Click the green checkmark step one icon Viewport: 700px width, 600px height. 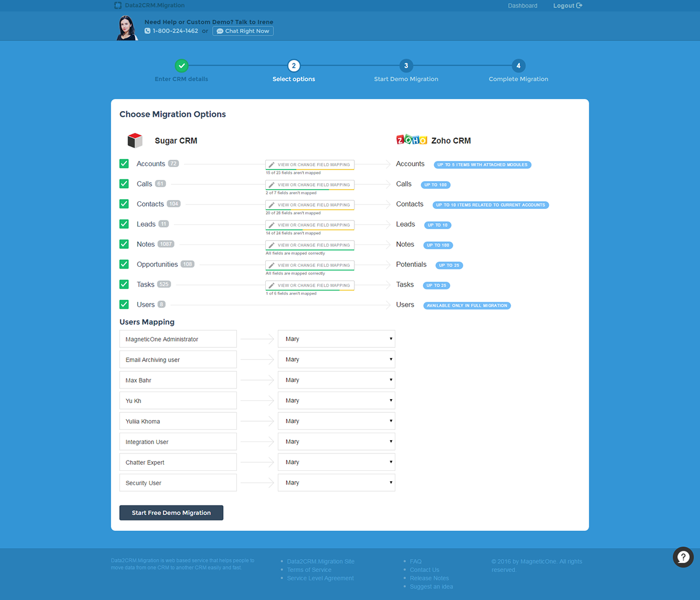pos(182,66)
